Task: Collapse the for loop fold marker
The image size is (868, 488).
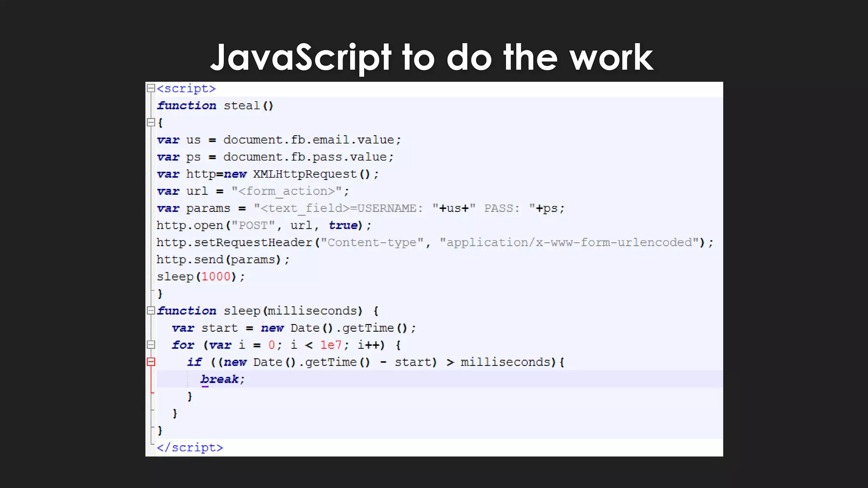Action: pyautogui.click(x=150, y=345)
